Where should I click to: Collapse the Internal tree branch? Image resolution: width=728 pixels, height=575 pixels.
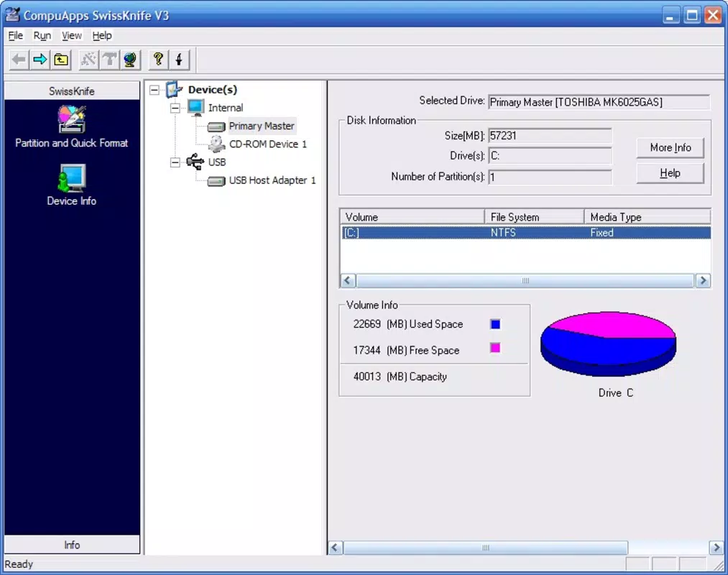pos(175,108)
